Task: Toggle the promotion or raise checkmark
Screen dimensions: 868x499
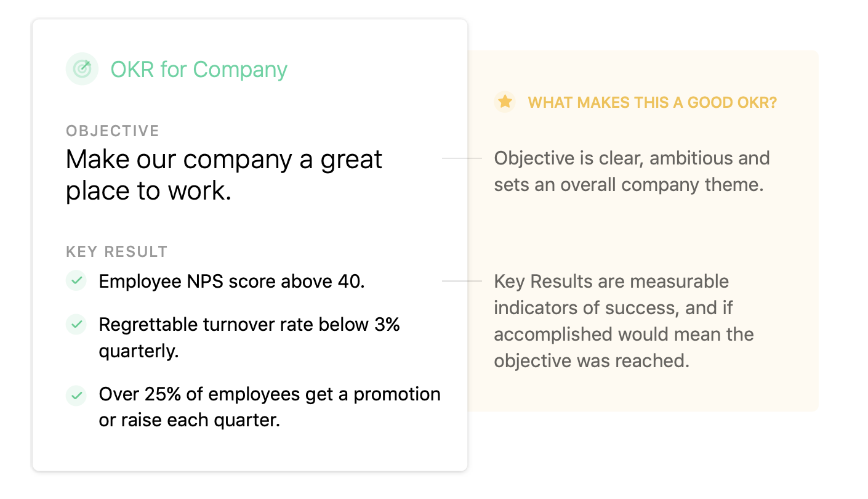Action: point(76,394)
